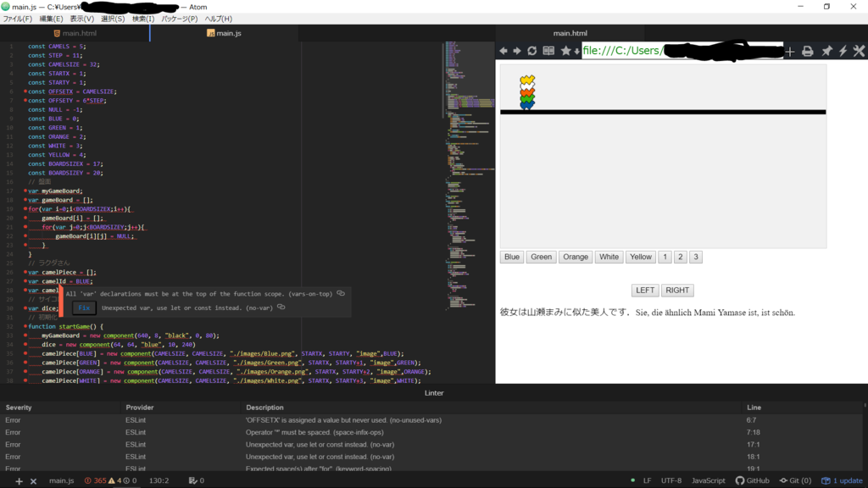Open the favorites down-arrow next to the star

tap(576, 52)
